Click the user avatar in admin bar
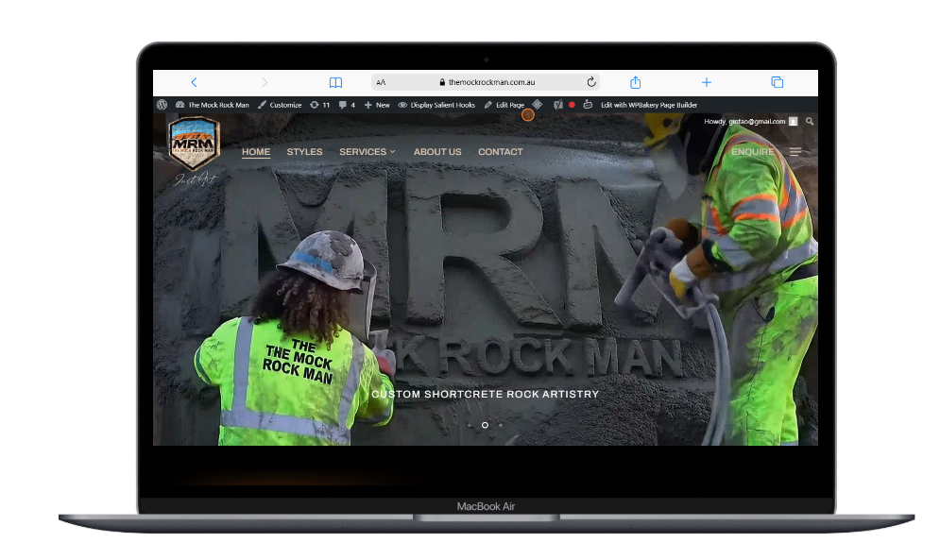This screenshot has width=940, height=560. [x=794, y=121]
